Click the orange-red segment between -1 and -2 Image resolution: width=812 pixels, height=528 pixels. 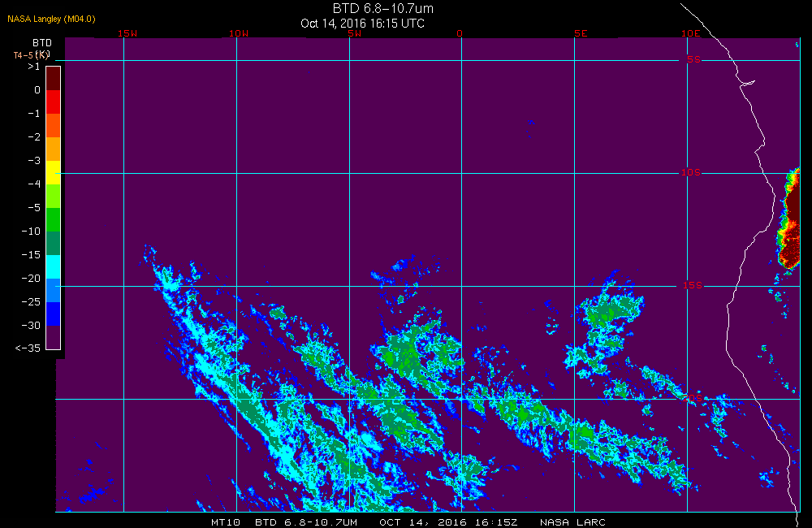pos(54,125)
